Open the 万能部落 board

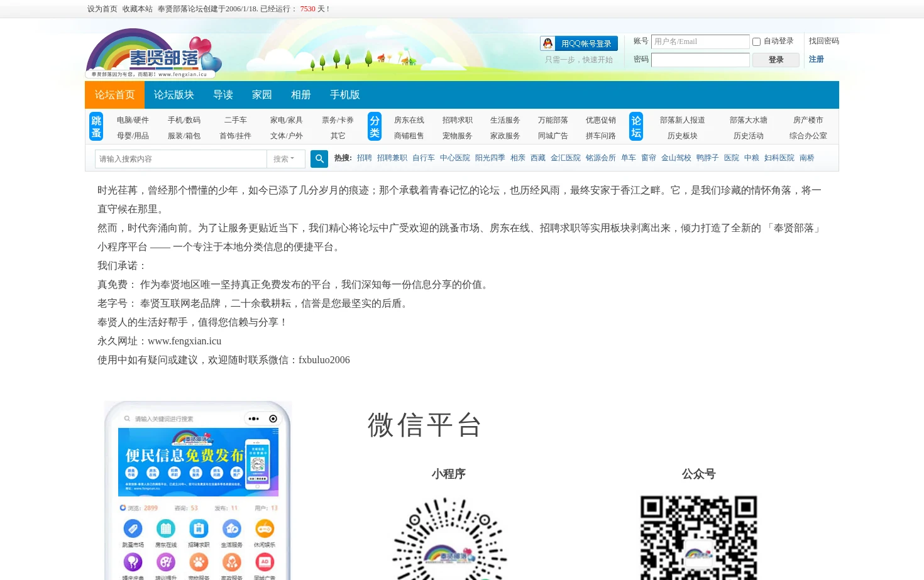[553, 120]
